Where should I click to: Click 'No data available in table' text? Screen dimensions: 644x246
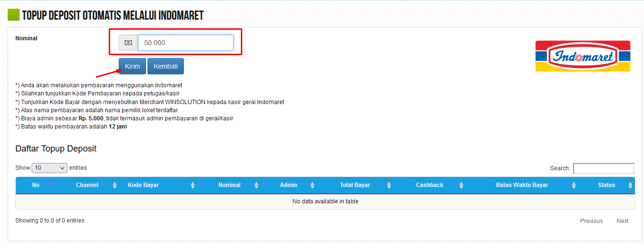tap(325, 201)
